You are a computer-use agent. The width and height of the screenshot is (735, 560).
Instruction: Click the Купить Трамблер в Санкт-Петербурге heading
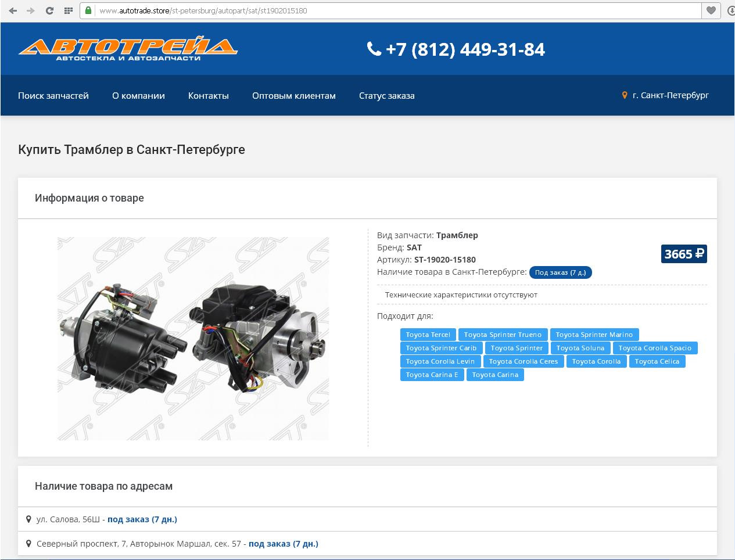pos(131,149)
